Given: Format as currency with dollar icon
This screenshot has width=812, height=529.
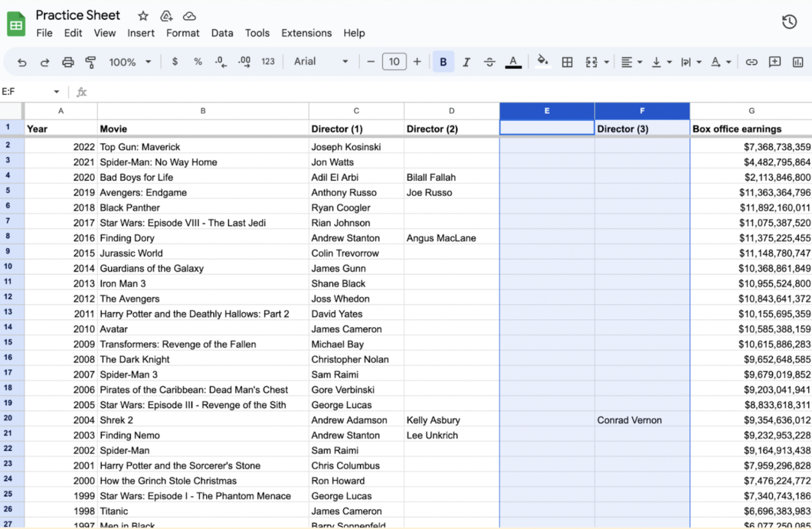Looking at the screenshot, I should 175,62.
